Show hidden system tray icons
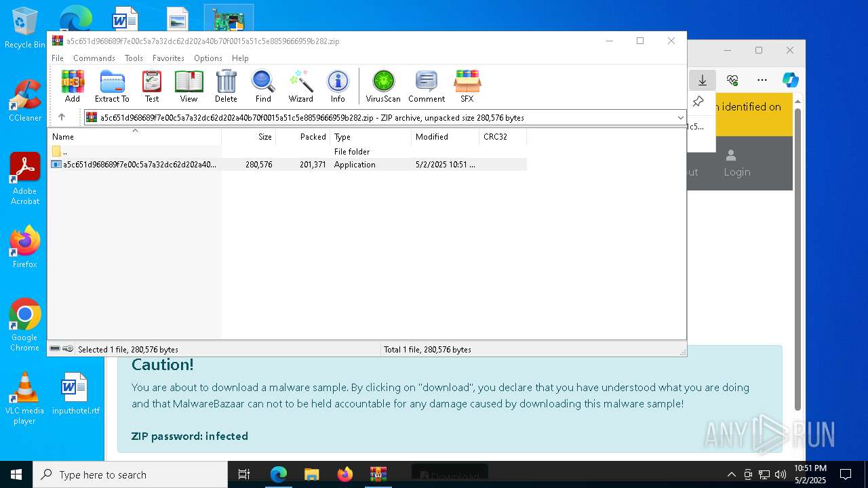The width and height of the screenshot is (868, 488). pyautogui.click(x=731, y=474)
